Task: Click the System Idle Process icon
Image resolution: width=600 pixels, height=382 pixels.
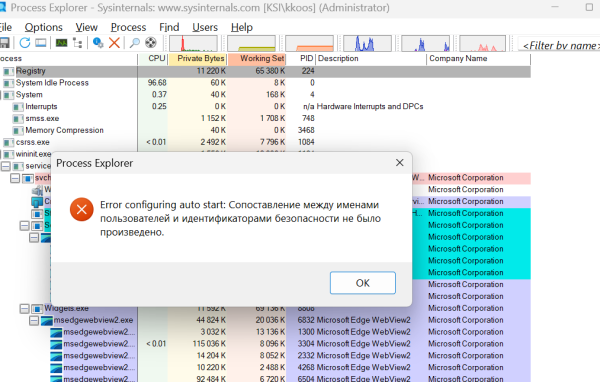Action: (8, 83)
